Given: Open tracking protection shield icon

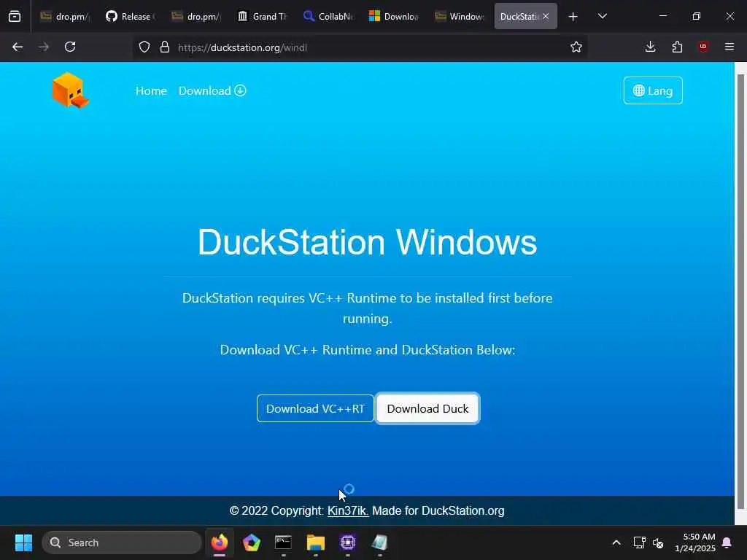Looking at the screenshot, I should coord(144,47).
